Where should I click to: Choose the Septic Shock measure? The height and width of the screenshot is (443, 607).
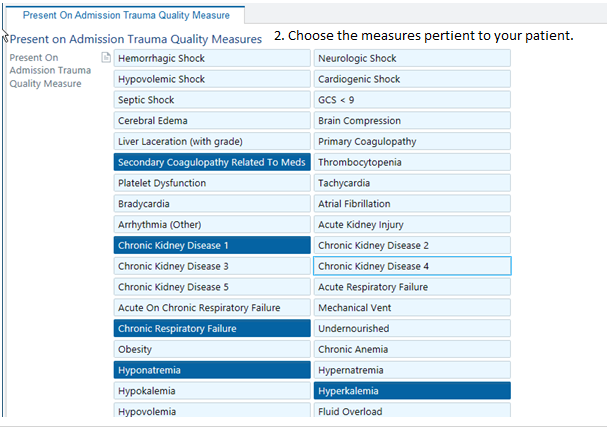click(211, 100)
